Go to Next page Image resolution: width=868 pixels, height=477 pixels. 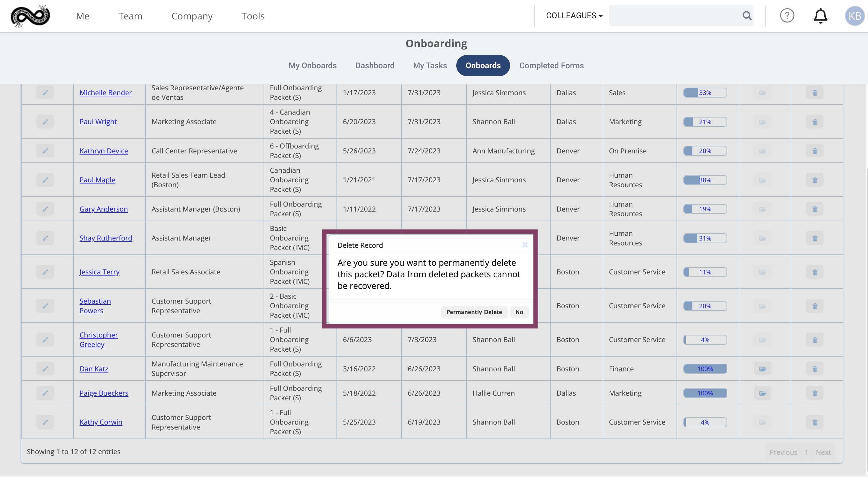tap(823, 452)
